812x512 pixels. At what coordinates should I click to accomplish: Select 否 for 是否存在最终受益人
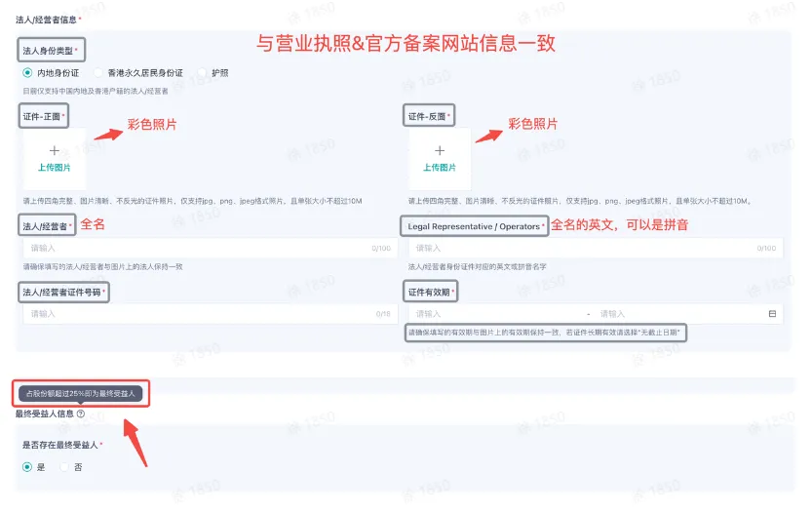tap(64, 467)
